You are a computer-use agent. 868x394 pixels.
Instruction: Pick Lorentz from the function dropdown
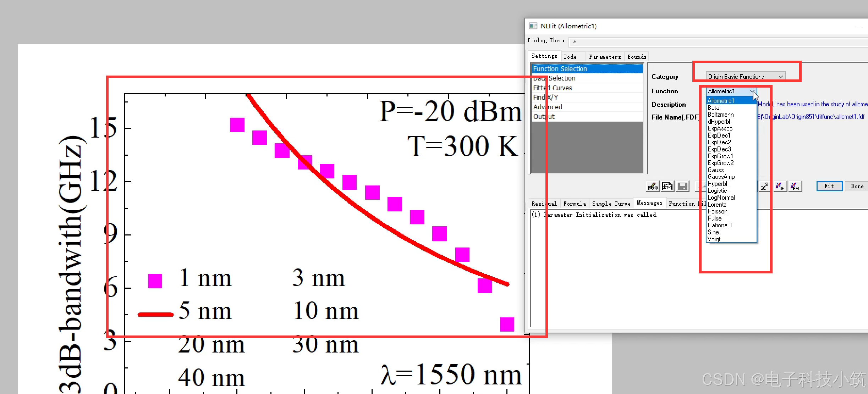717,205
